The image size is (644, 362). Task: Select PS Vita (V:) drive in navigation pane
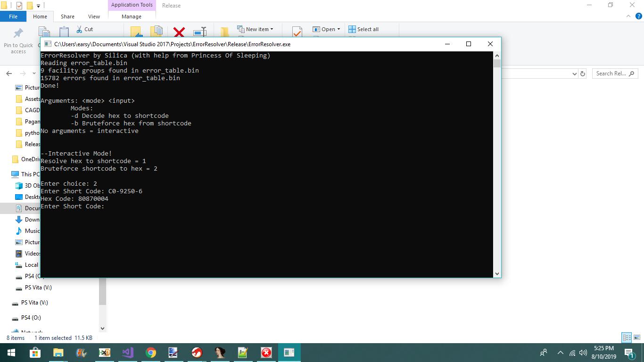click(x=38, y=288)
